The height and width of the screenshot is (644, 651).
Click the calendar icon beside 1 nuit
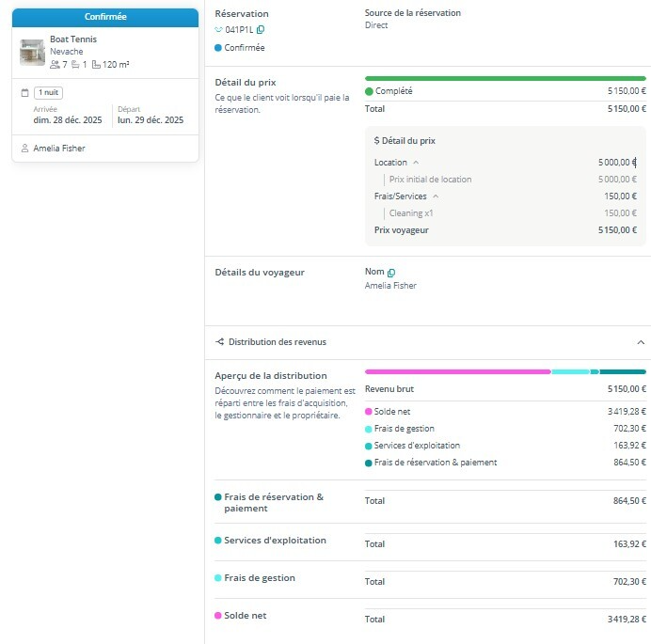tap(24, 92)
